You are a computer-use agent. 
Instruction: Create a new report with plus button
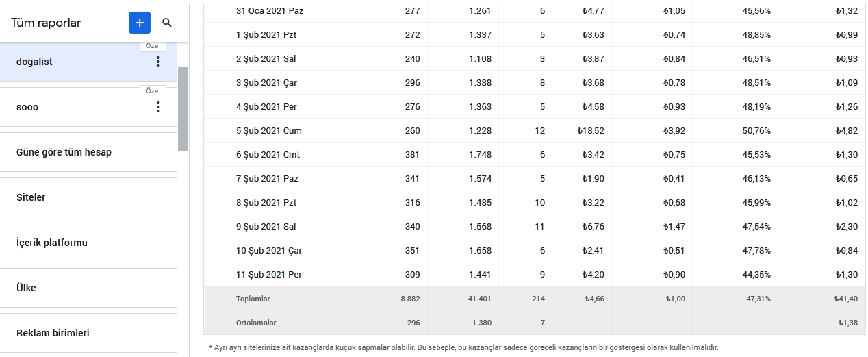tap(140, 23)
